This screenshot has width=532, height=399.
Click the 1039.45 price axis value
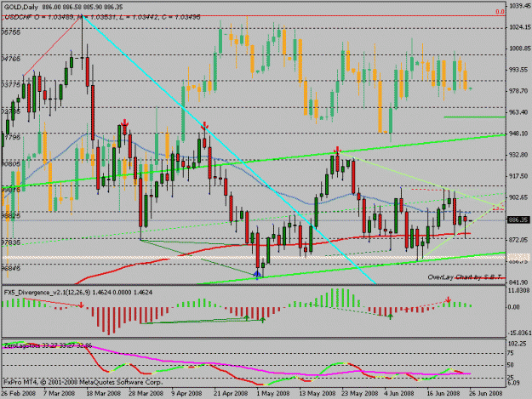pyautogui.click(x=518, y=6)
